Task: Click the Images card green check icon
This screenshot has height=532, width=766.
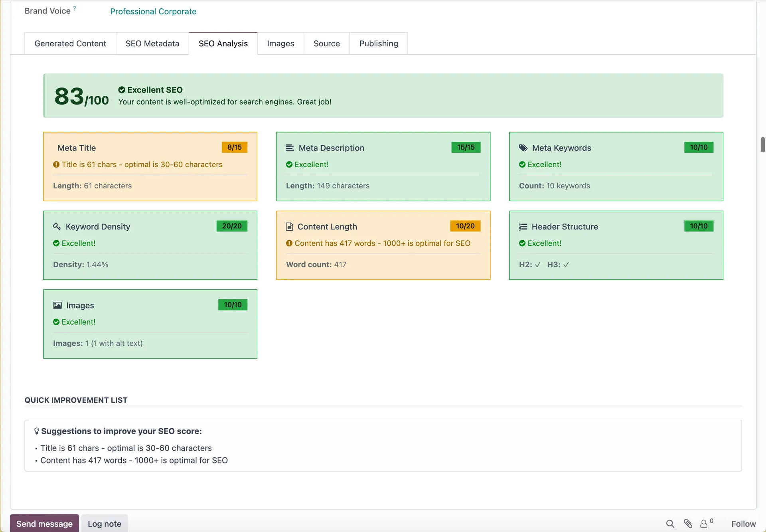Action: pos(56,322)
